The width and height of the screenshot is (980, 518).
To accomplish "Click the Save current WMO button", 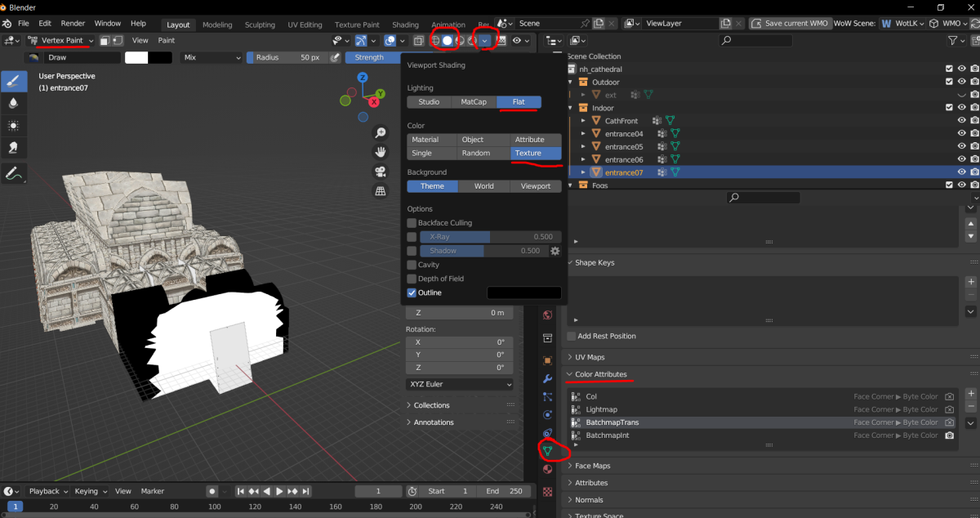I will point(788,24).
